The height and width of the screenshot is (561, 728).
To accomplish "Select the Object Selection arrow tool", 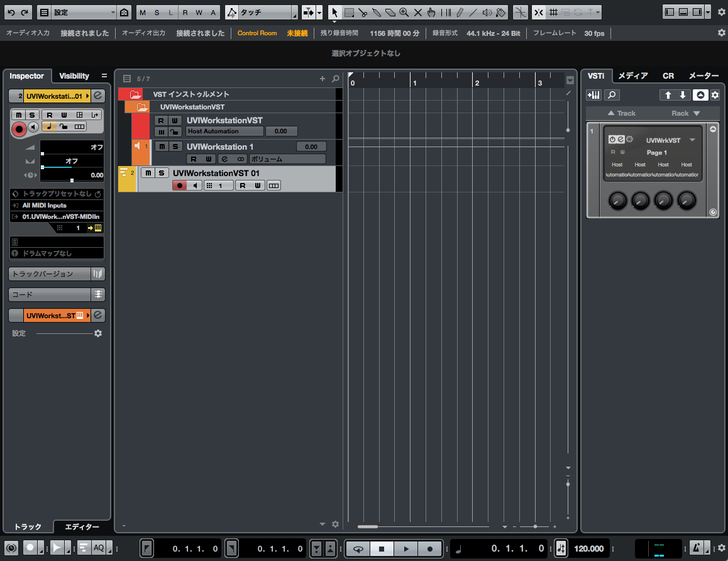I will point(334,13).
